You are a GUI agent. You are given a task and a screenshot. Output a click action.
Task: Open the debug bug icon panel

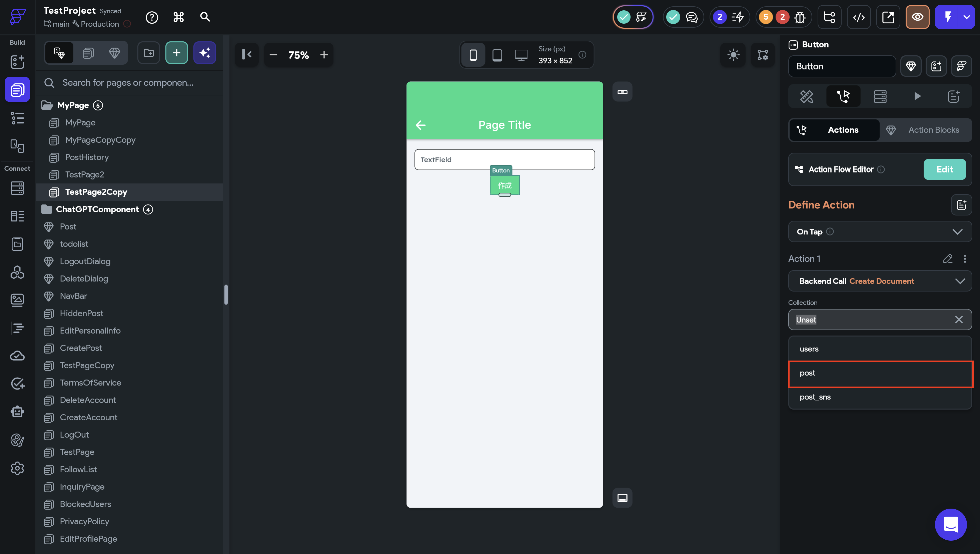800,17
